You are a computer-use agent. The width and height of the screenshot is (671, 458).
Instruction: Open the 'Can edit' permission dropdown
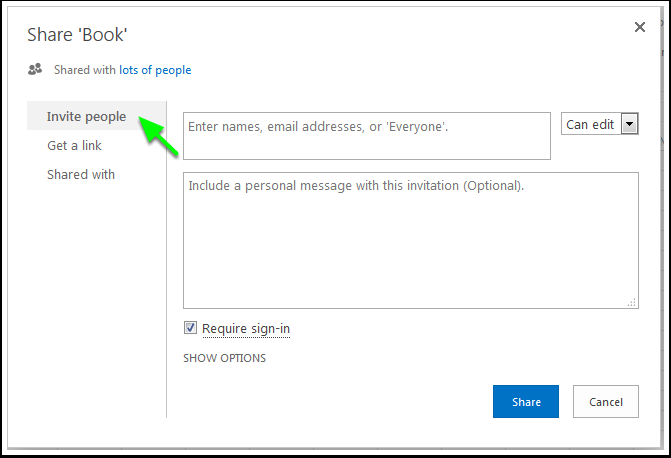tap(591, 125)
